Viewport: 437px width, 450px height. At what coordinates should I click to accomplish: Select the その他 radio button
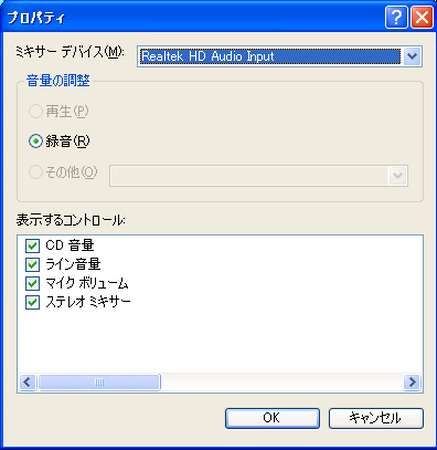tap(35, 172)
